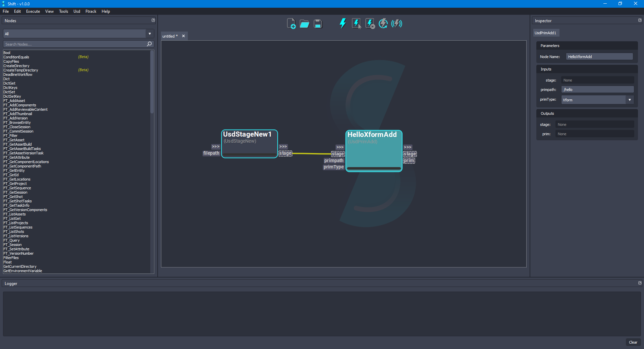This screenshot has height=349, width=644.
Task: Open the Usd menu
Action: 76,11
